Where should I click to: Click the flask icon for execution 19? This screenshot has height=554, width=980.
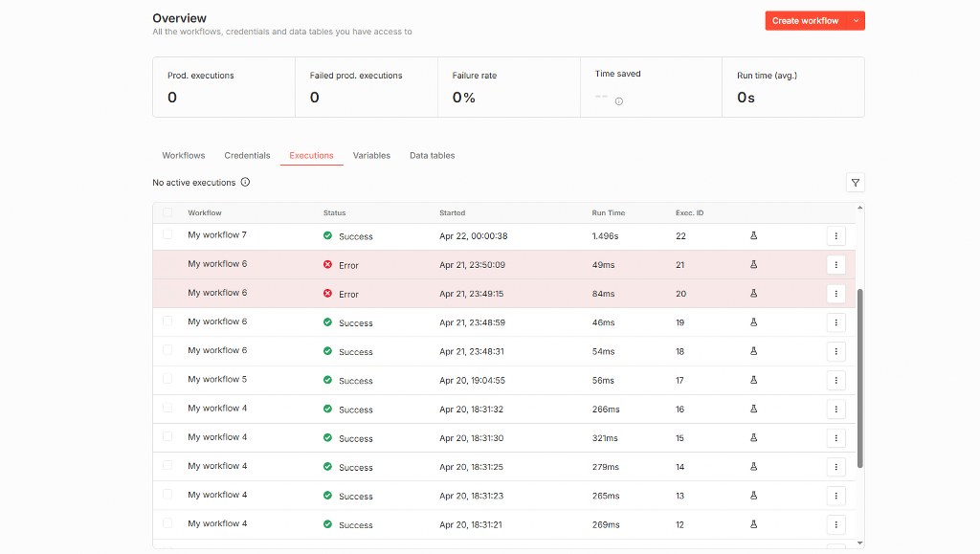click(753, 322)
